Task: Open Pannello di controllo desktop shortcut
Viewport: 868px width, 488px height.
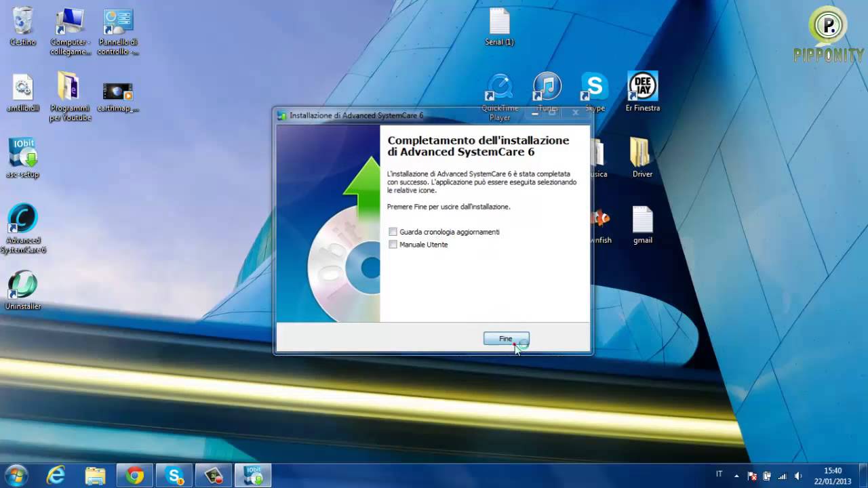Action: [118, 31]
